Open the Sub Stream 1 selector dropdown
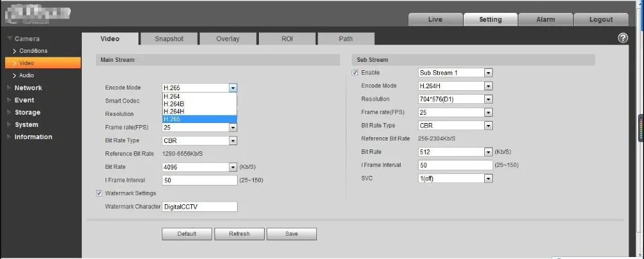This screenshot has height=259, width=644. tap(488, 73)
